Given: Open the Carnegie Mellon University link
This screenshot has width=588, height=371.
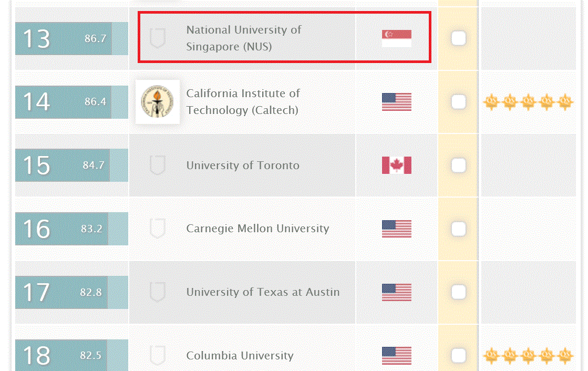Looking at the screenshot, I should pos(257,229).
